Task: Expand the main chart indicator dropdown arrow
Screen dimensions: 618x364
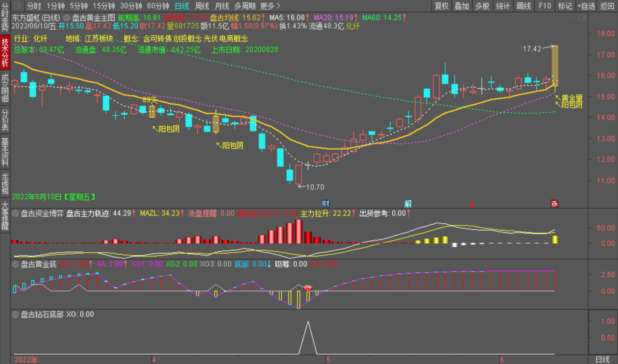Action: click(x=66, y=18)
